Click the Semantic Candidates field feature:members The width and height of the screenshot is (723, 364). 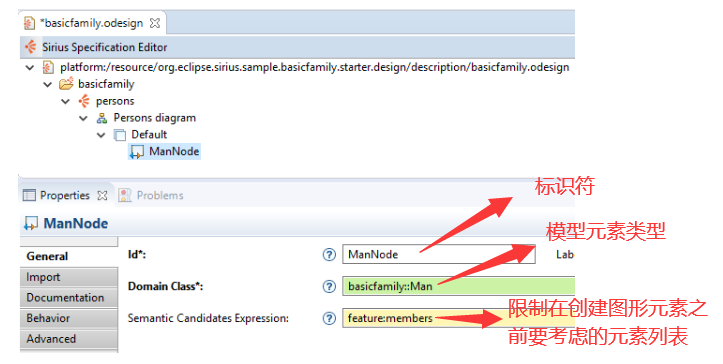coord(459,318)
